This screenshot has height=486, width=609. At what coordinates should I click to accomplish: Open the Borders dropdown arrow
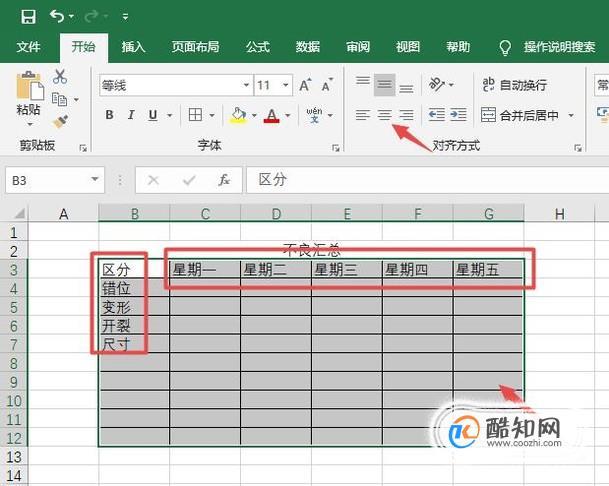(x=212, y=115)
